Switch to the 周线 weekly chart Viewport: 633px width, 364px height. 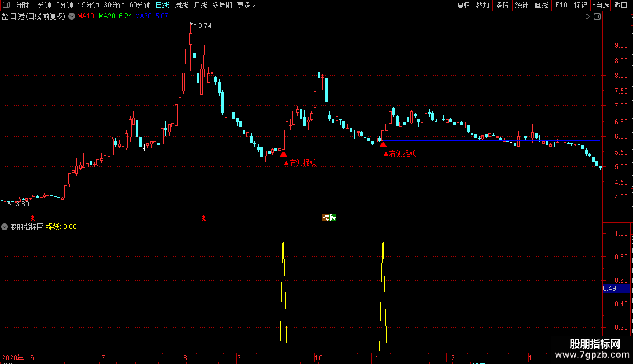pos(181,5)
